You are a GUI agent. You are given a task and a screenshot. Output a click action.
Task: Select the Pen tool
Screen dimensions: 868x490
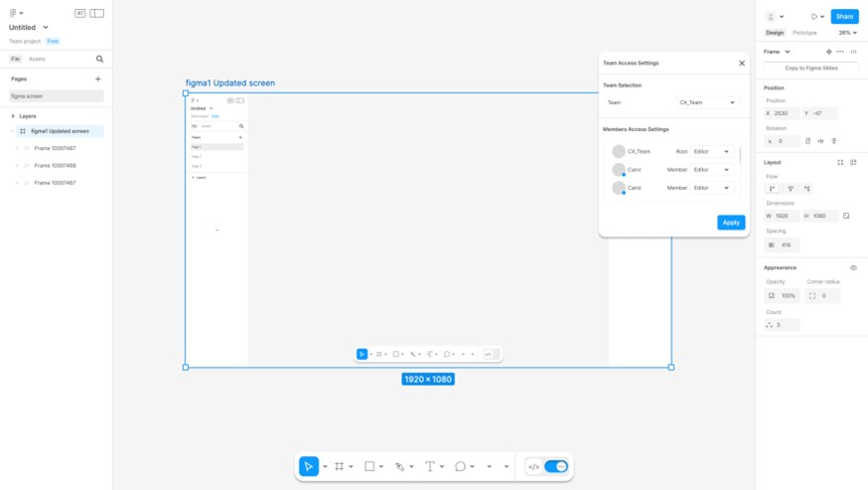(x=399, y=467)
